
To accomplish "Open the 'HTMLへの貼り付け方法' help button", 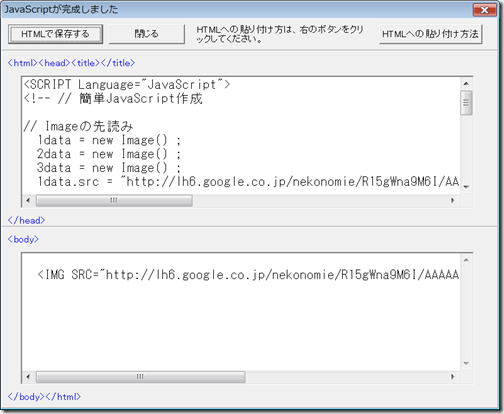I will (430, 34).
